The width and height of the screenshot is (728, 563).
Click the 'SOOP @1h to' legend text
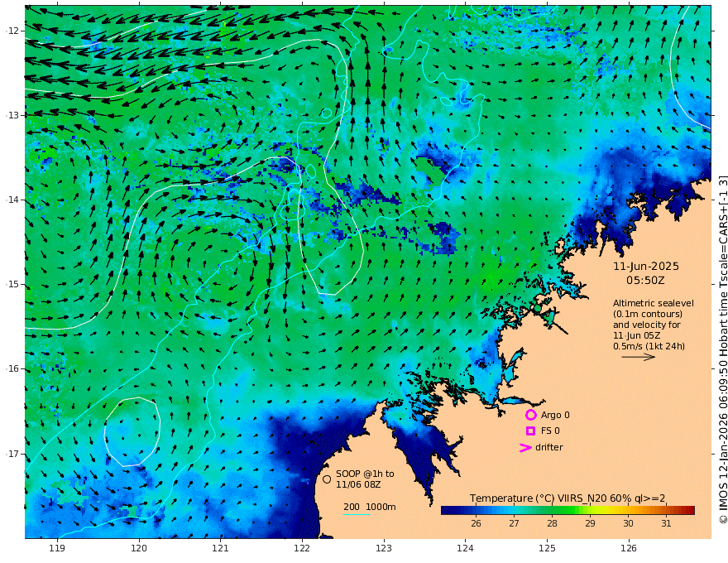pos(365,474)
